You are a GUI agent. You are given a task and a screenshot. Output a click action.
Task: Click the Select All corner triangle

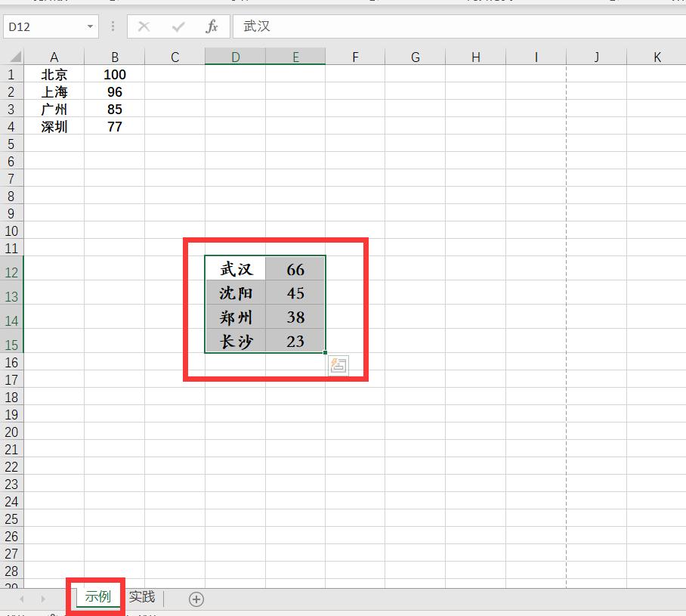pos(16,57)
